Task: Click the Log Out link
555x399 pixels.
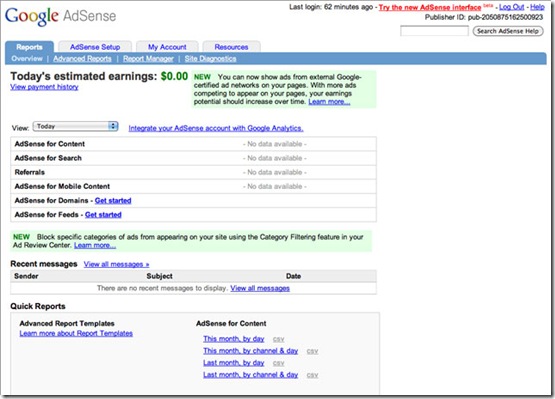Action: (511, 7)
